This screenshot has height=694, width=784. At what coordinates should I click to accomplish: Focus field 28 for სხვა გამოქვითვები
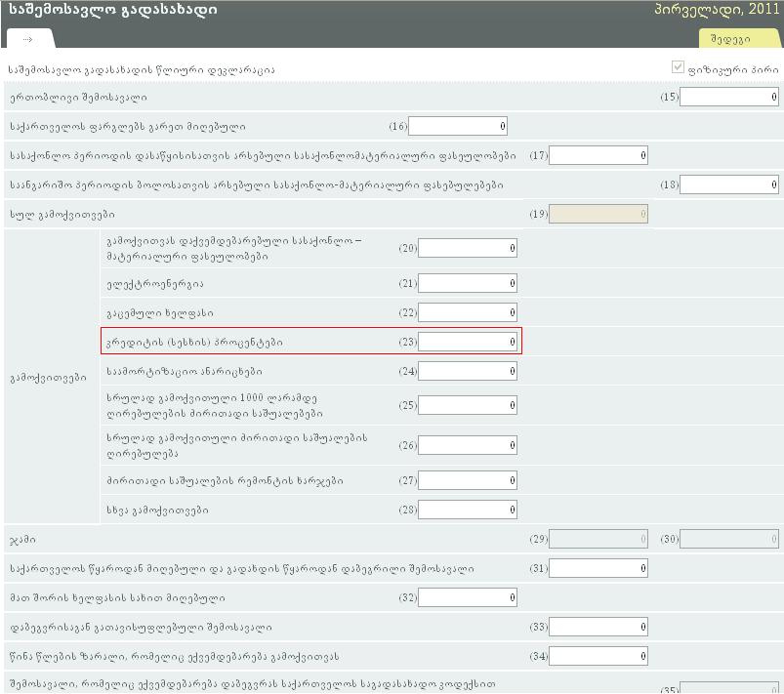pos(467,510)
